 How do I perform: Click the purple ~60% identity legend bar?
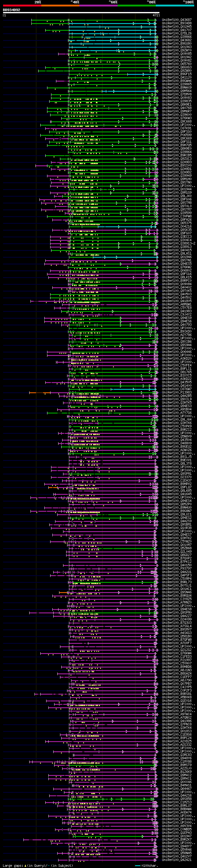tap(98, 6)
